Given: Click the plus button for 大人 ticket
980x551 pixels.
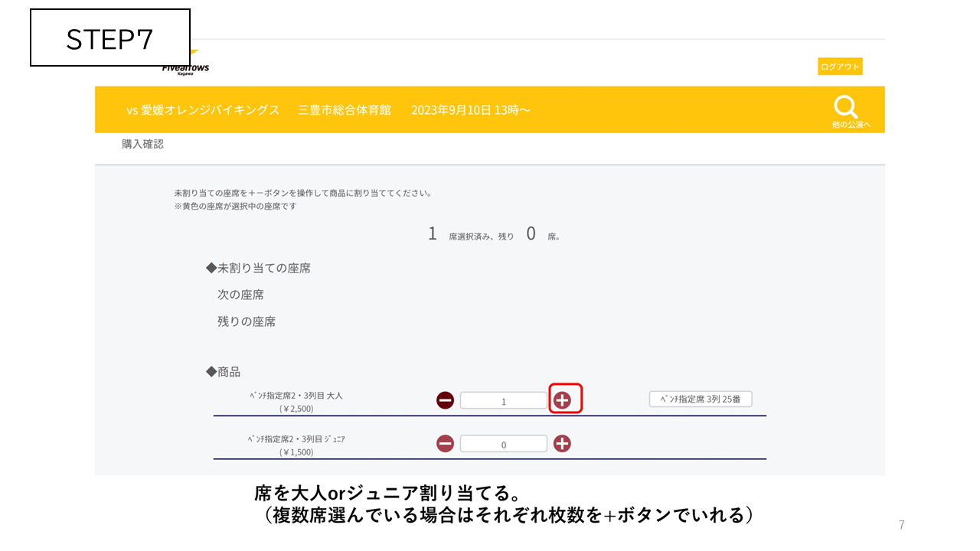Looking at the screenshot, I should pyautogui.click(x=562, y=399).
